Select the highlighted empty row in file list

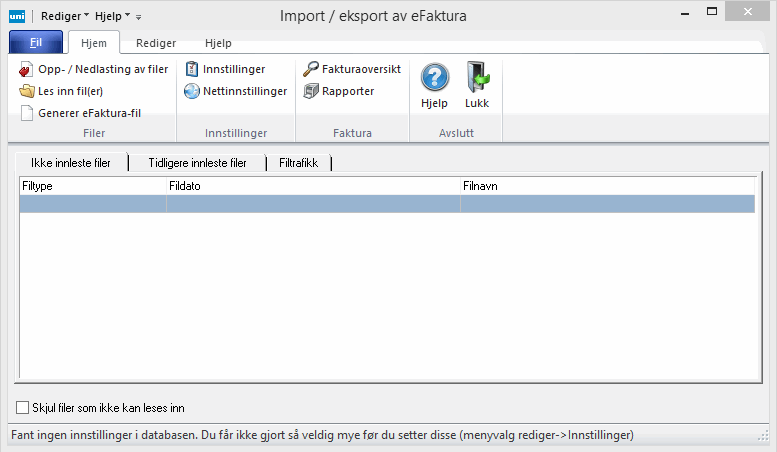(386, 203)
